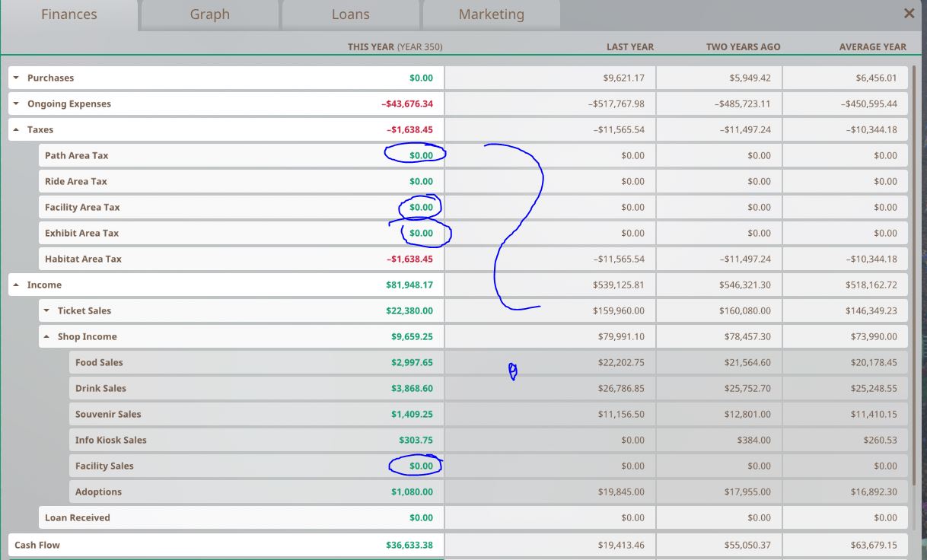This screenshot has height=560, width=927.
Task: Click the Drink Sales label
Action: [x=100, y=388]
